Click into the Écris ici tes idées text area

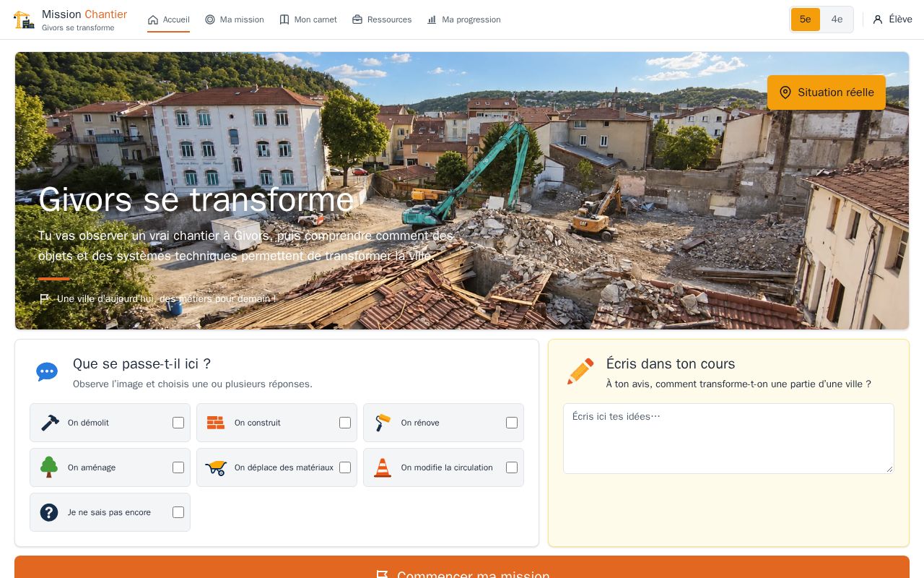tap(728, 439)
